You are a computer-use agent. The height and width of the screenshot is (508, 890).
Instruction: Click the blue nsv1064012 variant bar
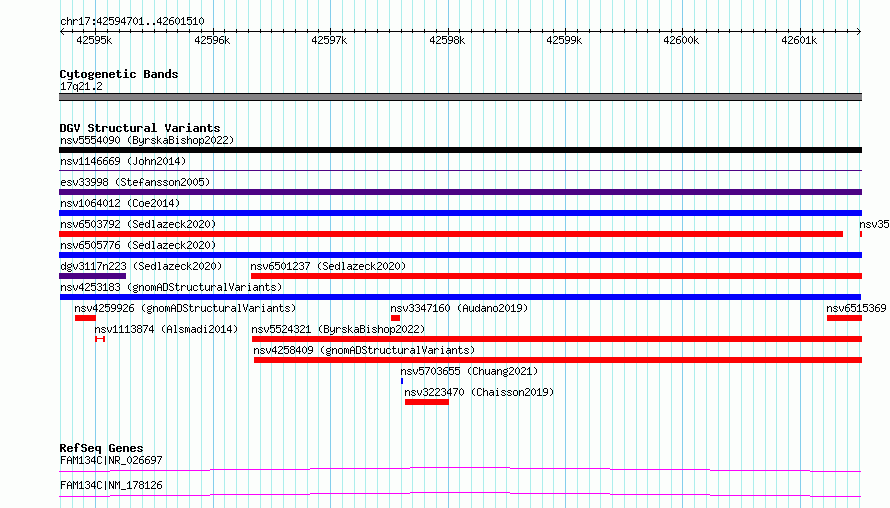click(x=460, y=213)
